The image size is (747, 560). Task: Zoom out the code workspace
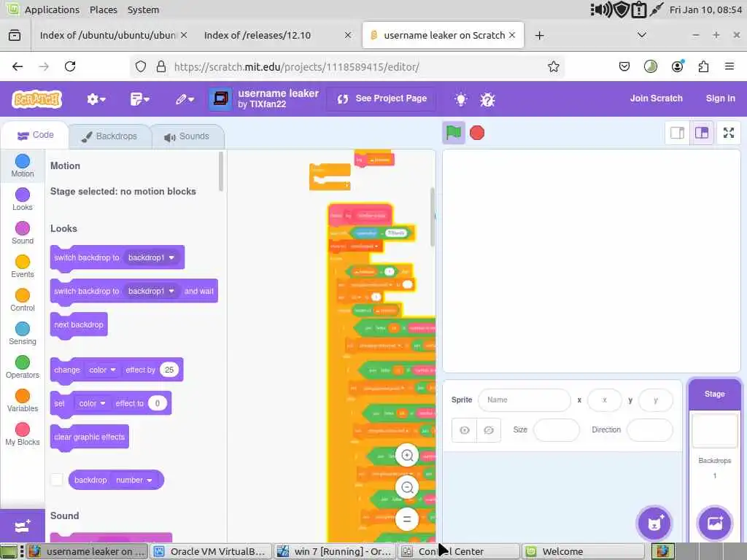tap(407, 487)
